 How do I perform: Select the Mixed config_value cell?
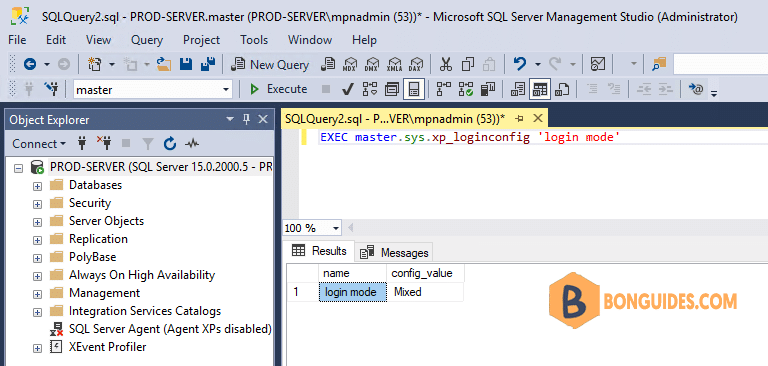click(x=425, y=292)
